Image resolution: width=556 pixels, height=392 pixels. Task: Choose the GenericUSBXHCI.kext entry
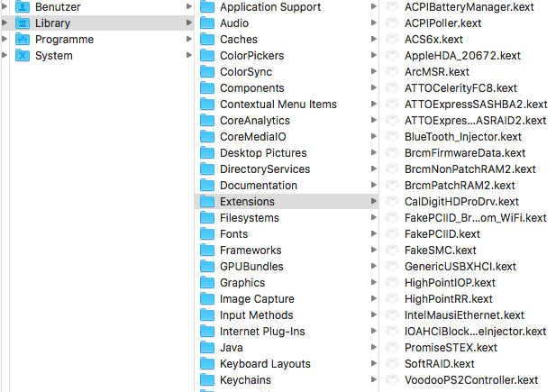460,266
